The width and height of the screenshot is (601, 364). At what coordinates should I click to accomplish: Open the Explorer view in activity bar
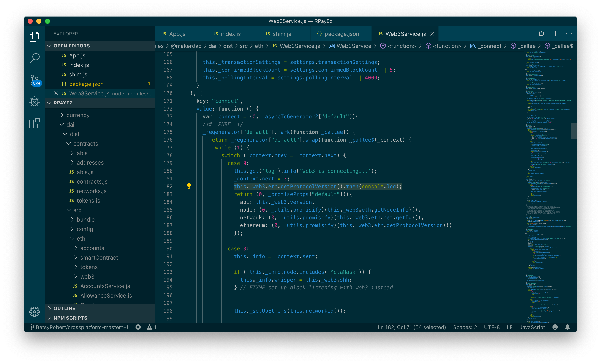coord(34,37)
